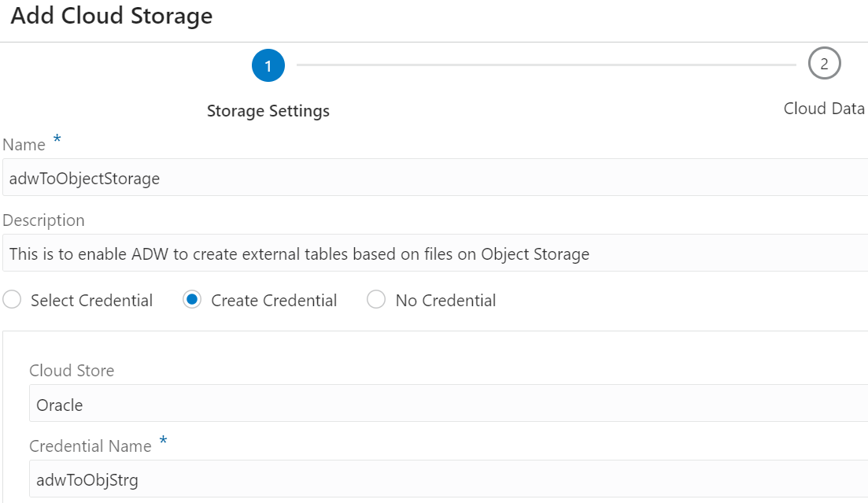
Task: Switch to the Storage Settings step label
Action: (x=268, y=111)
